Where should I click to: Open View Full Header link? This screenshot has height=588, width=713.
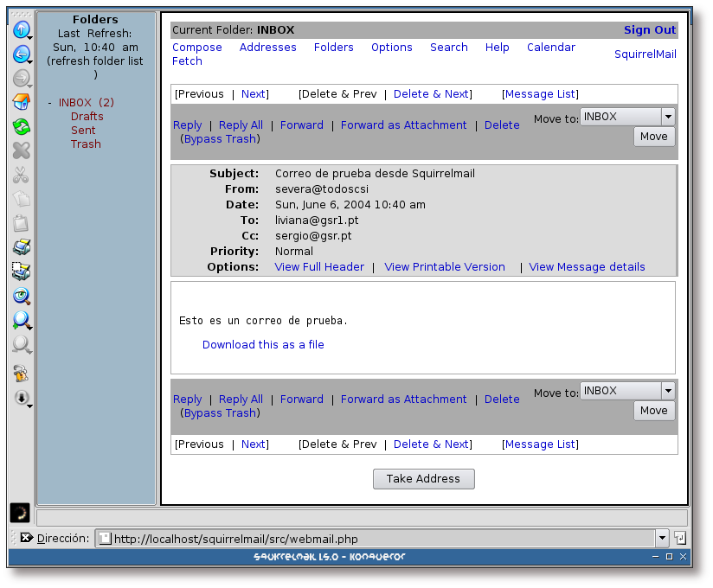point(319,267)
